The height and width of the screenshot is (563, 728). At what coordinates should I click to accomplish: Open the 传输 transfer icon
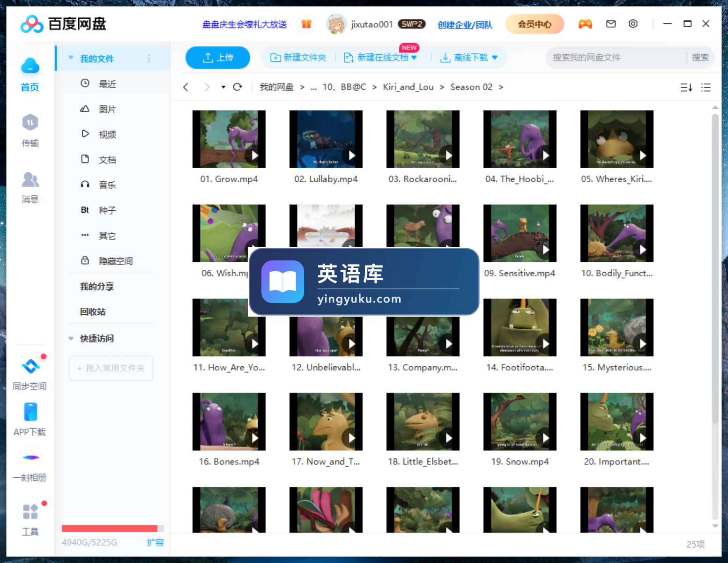pyautogui.click(x=30, y=123)
